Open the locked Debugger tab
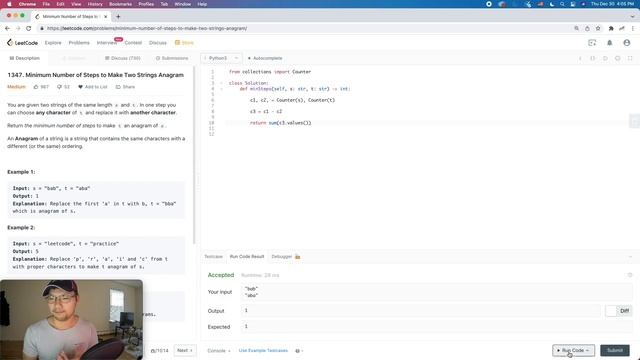 coord(286,257)
